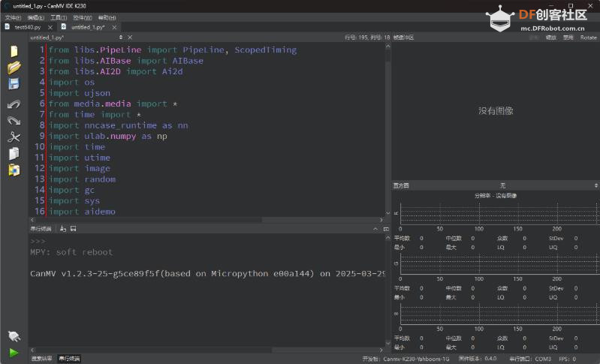Show the 搜索结果 search results panel
The image size is (600, 364).
click(x=41, y=359)
